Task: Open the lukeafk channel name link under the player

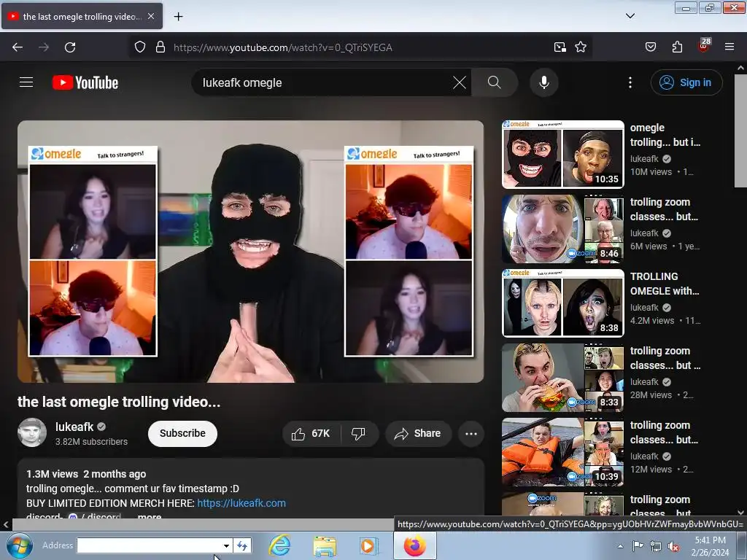Action: pyautogui.click(x=74, y=427)
